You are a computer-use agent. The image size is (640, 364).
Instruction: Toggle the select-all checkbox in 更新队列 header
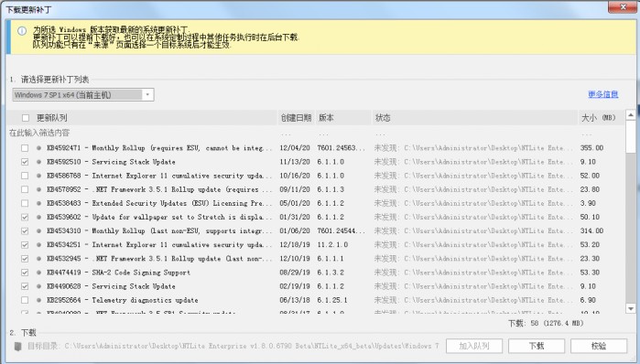point(26,118)
